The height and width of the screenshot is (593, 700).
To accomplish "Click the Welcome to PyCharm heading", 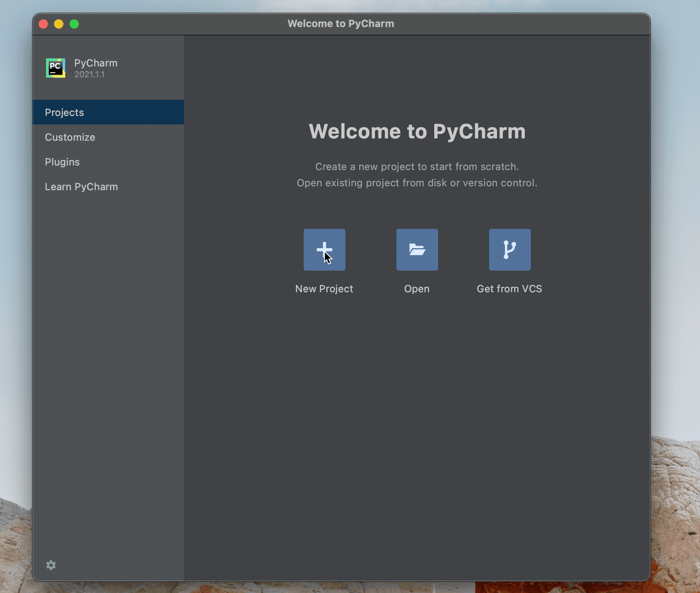I will [417, 131].
